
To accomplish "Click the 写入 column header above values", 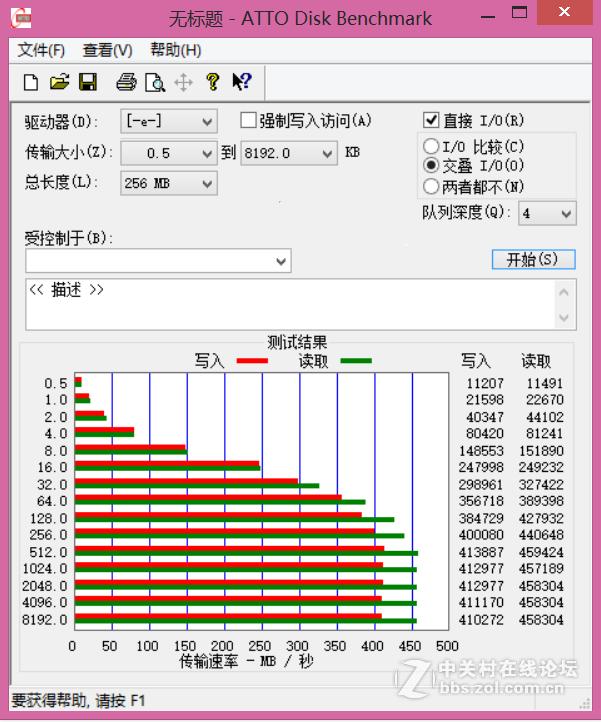I will (476, 361).
